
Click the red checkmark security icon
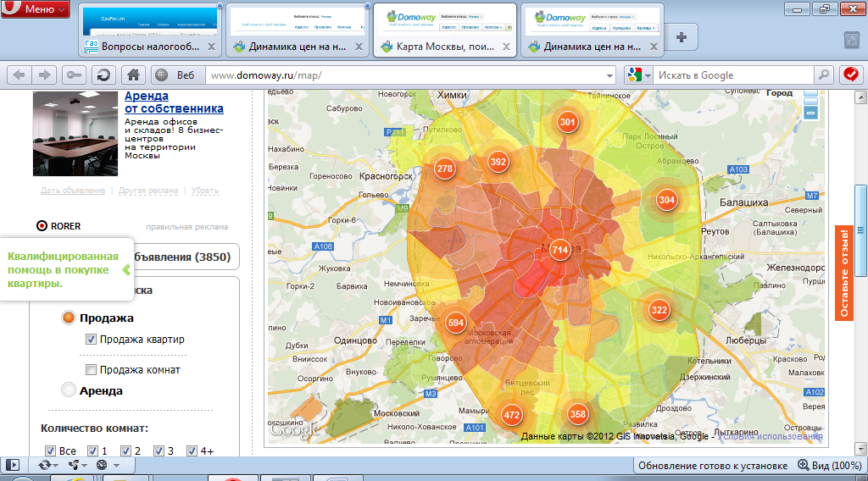click(851, 75)
